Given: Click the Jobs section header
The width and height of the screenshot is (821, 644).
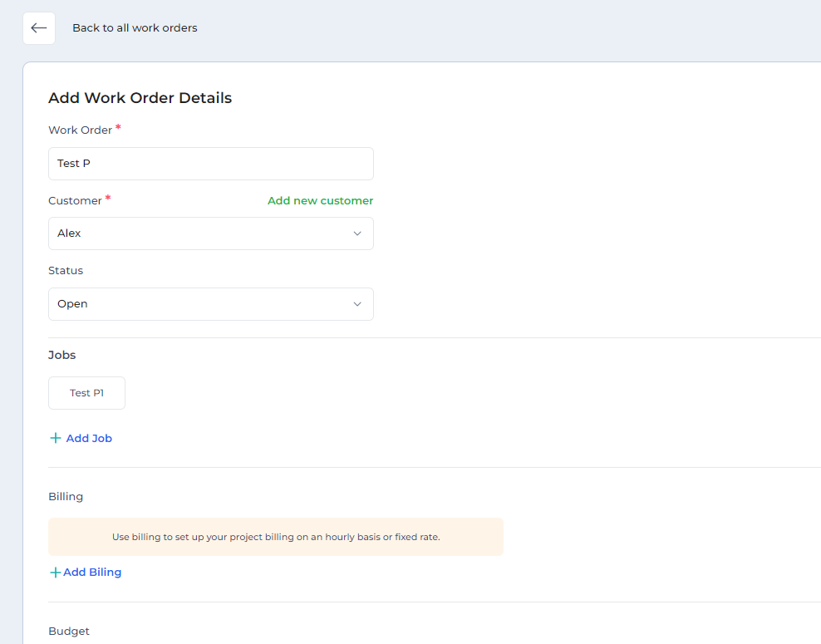Looking at the screenshot, I should pos(61,355).
